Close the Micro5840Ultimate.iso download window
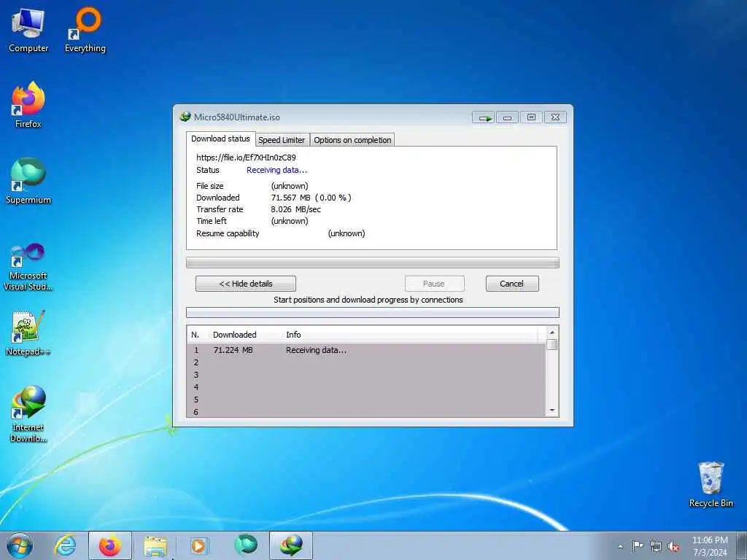This screenshot has height=560, width=747. pyautogui.click(x=555, y=117)
